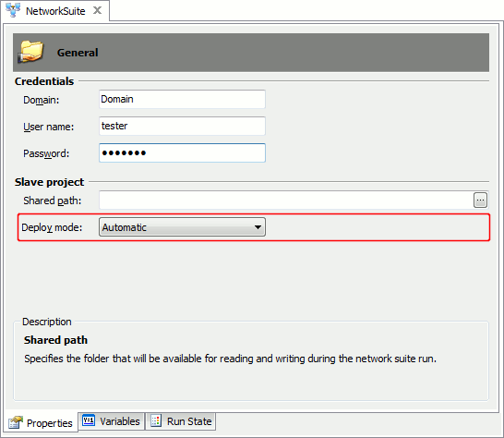504x438 pixels.
Task: Switch to the Run State tab
Action: pyautogui.click(x=181, y=421)
